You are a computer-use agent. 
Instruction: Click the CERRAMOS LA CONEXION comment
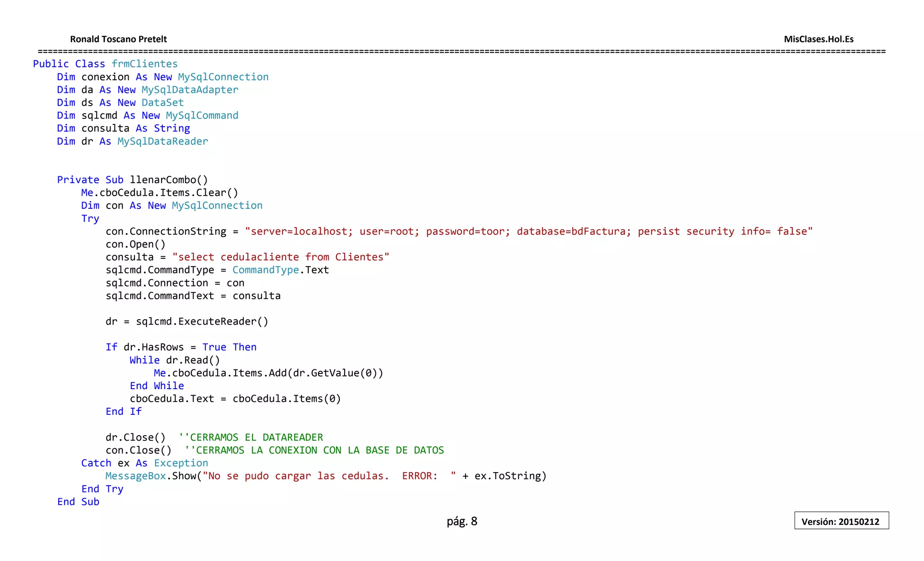click(x=314, y=451)
